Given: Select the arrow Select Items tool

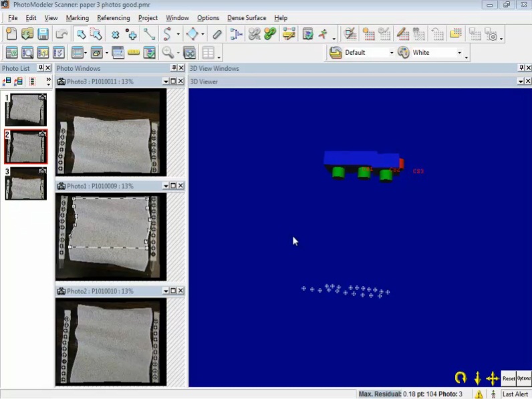Looking at the screenshot, I should tap(80, 34).
